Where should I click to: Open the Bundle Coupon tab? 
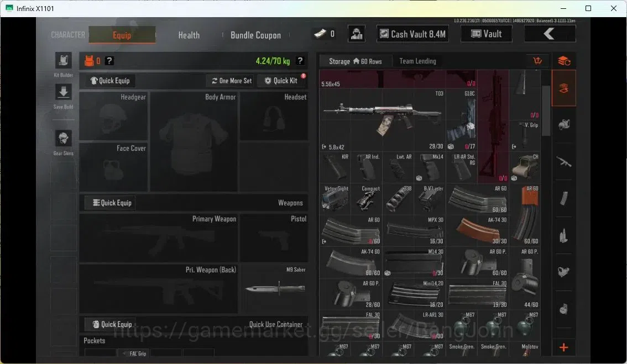point(255,35)
